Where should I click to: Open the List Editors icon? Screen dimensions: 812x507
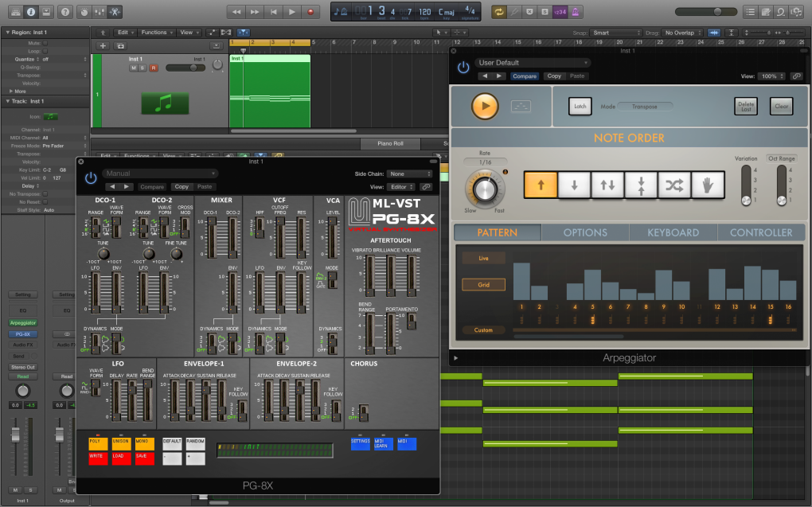pos(750,11)
